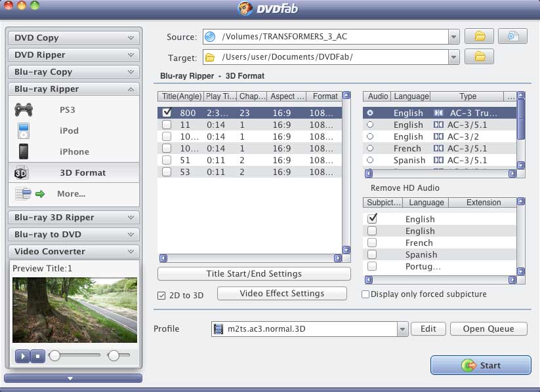
Task: Click the disc image source icon button
Action: 512,36
